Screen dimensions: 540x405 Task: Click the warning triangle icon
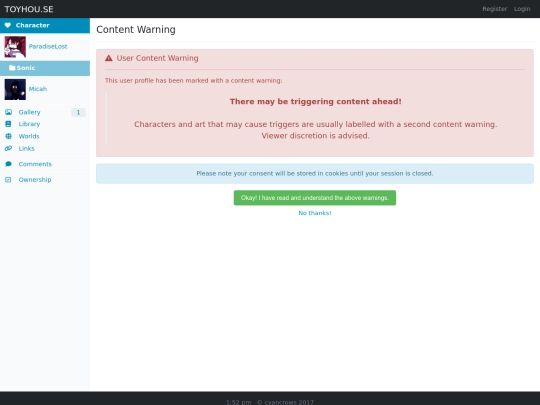point(109,58)
